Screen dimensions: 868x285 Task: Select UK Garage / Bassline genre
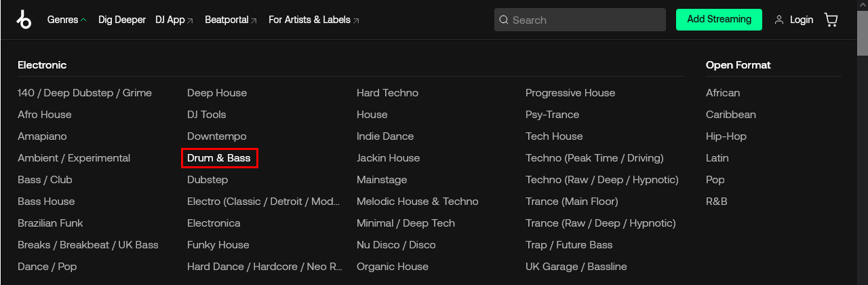pos(576,267)
